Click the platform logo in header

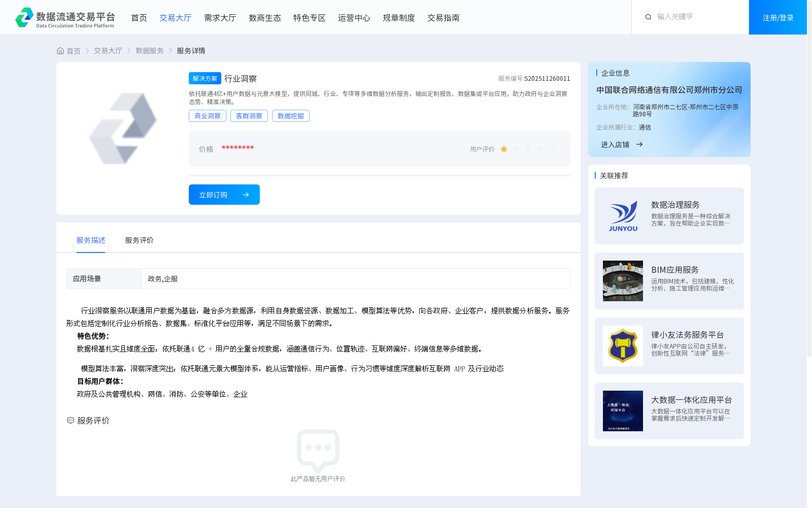click(x=65, y=17)
